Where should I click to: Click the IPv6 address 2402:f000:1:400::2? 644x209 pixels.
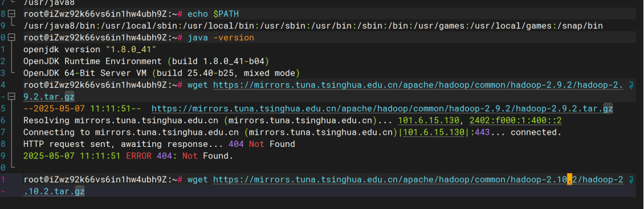tap(516, 121)
